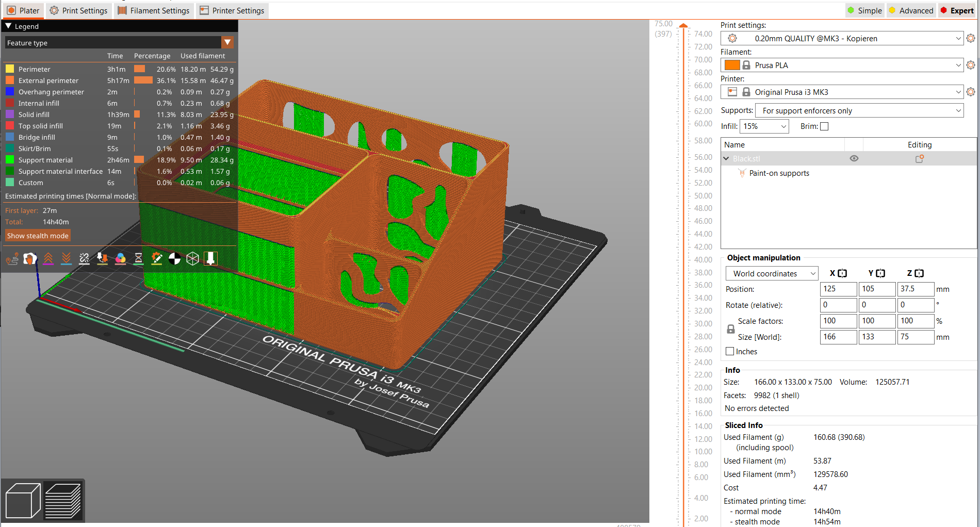This screenshot has width=980, height=527.
Task: Click the Name column header
Action: click(782, 145)
